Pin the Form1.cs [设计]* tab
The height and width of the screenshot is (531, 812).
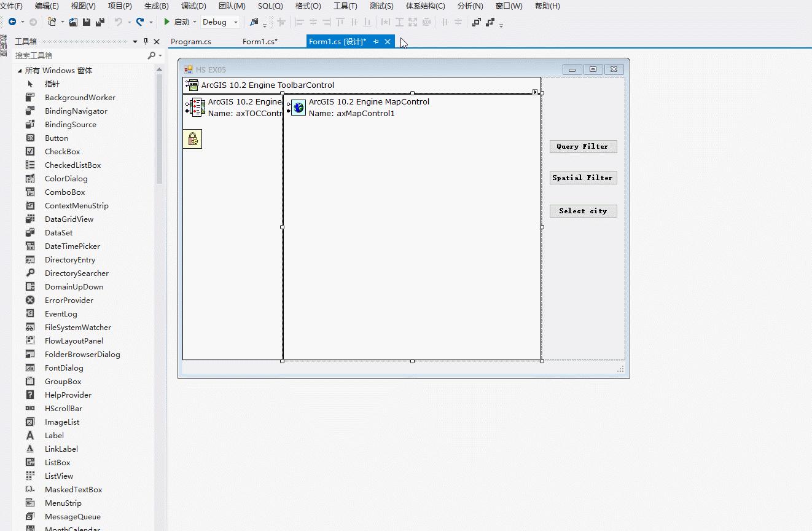point(376,42)
